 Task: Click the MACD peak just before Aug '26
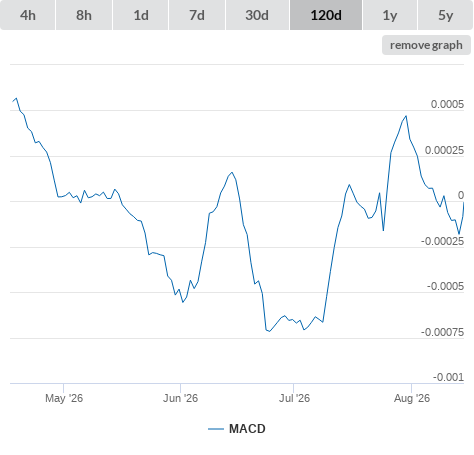point(406,116)
